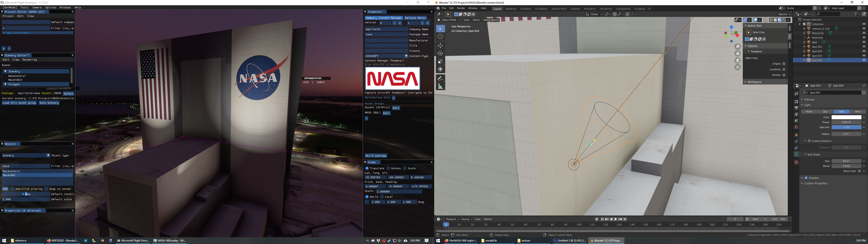Open the Object Data light properties tab
The image size is (868, 244).
[x=796, y=154]
